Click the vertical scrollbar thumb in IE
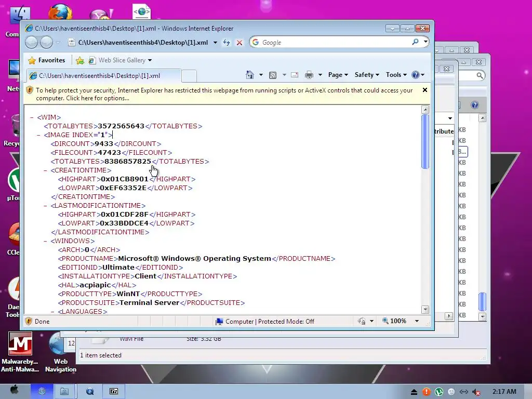This screenshot has width=532, height=399. [x=425, y=141]
